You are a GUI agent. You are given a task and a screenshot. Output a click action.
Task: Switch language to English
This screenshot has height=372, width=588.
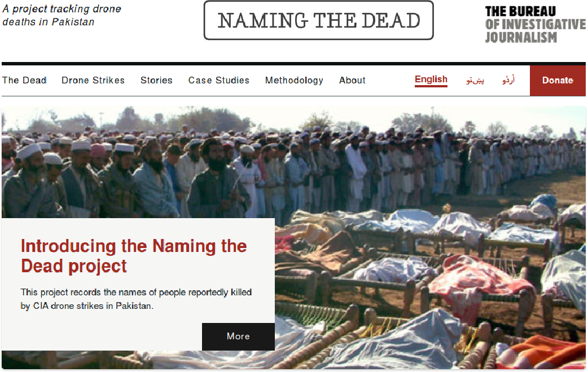pos(431,80)
